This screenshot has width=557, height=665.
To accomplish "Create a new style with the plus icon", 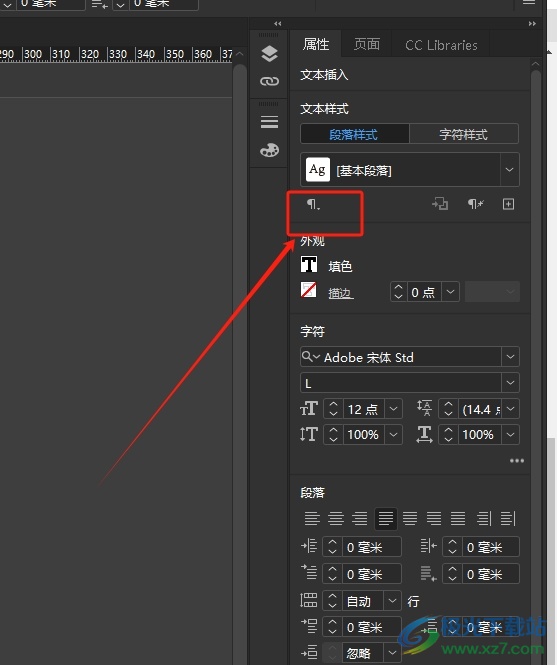I will 508,204.
